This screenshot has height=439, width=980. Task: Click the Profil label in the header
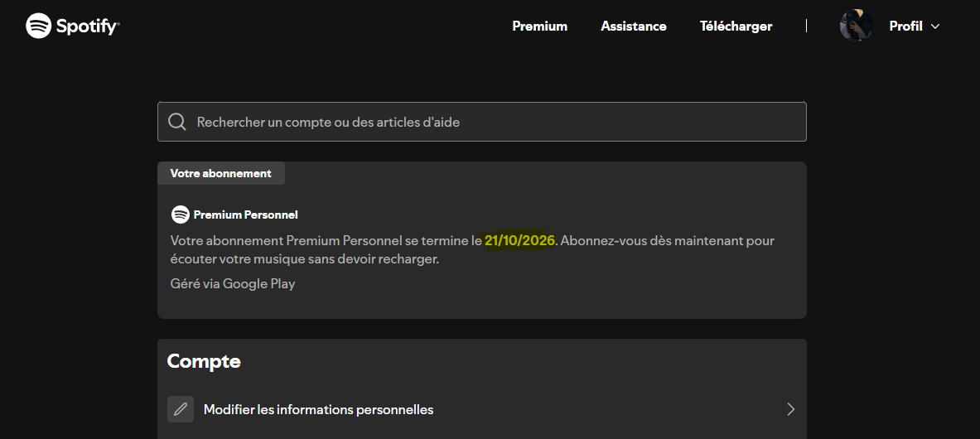[905, 27]
